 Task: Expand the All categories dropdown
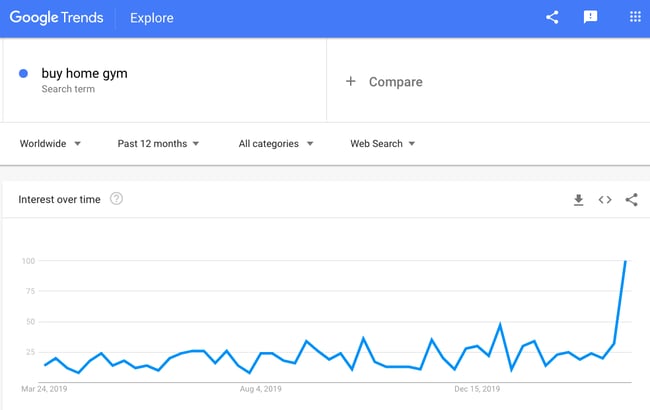[276, 143]
